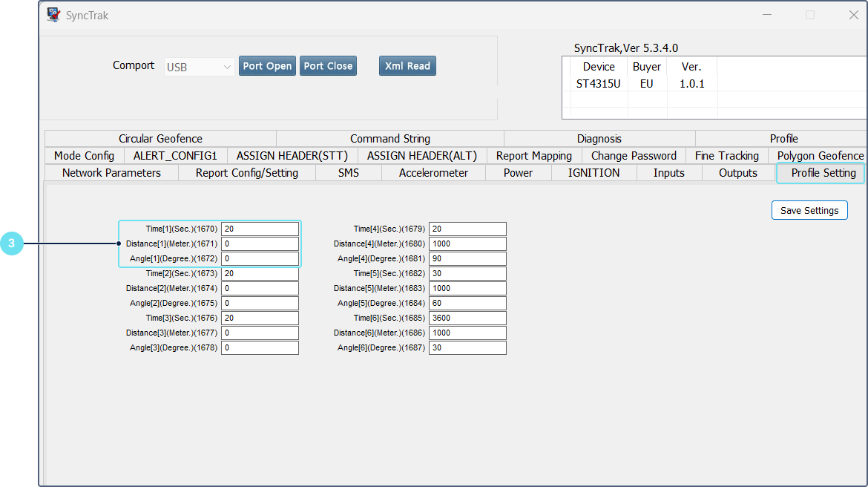Open the Outputs tab
Screen dimensions: 868x487
[738, 173]
